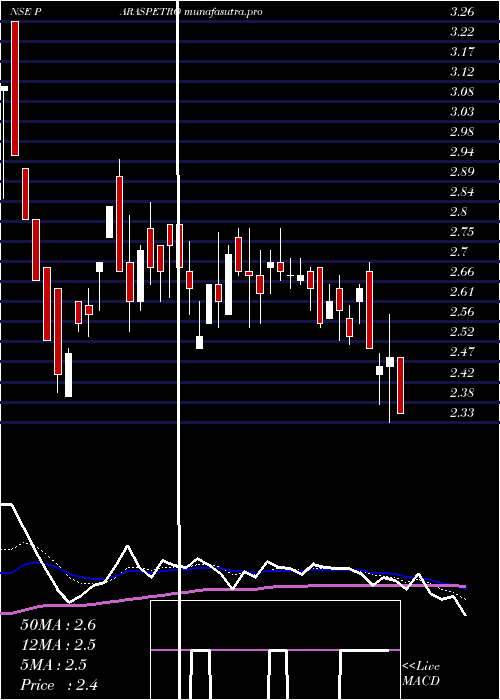Screen dimensions: 500x700
Task: Click the 2.42 price axis label
Action: (x=462, y=372)
